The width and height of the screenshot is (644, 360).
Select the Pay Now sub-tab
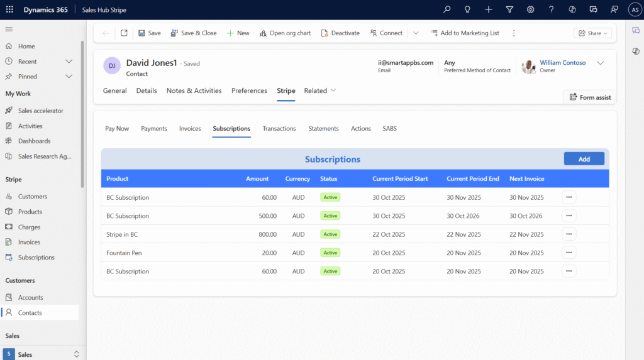tap(117, 129)
